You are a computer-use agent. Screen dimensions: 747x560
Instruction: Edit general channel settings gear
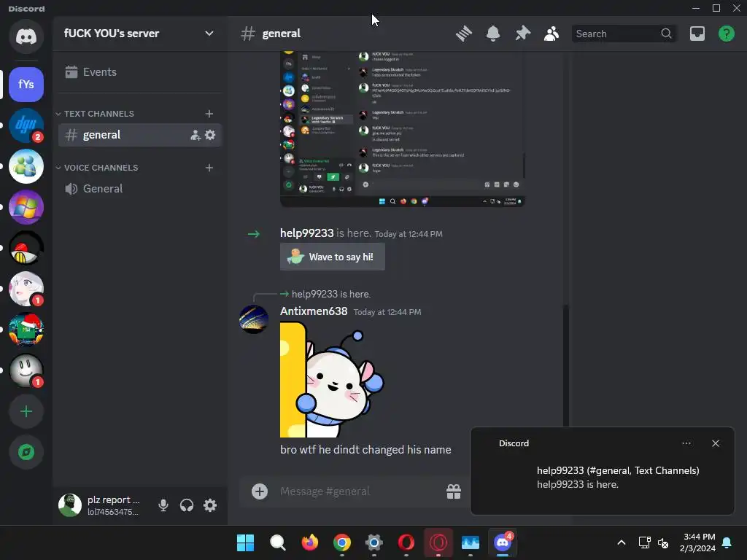pyautogui.click(x=210, y=135)
